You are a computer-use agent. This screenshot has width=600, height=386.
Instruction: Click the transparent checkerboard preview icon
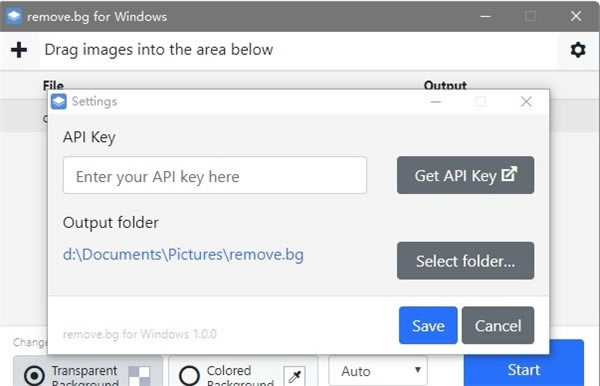coord(139,376)
